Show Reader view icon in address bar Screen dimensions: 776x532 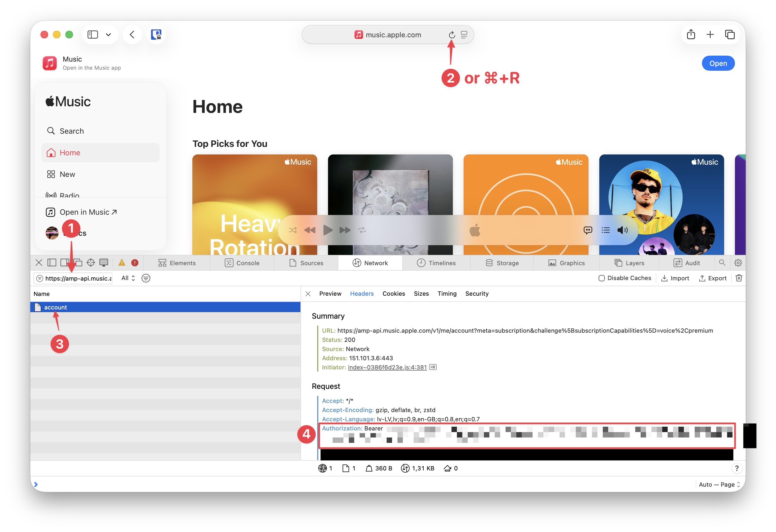(464, 34)
